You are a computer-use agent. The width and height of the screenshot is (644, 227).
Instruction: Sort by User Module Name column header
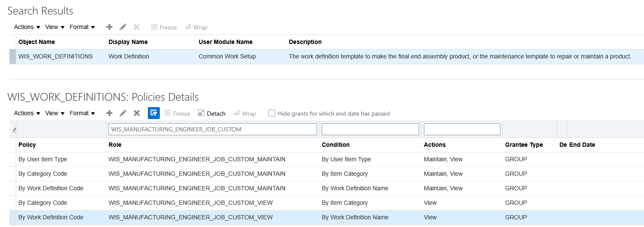pos(226,42)
